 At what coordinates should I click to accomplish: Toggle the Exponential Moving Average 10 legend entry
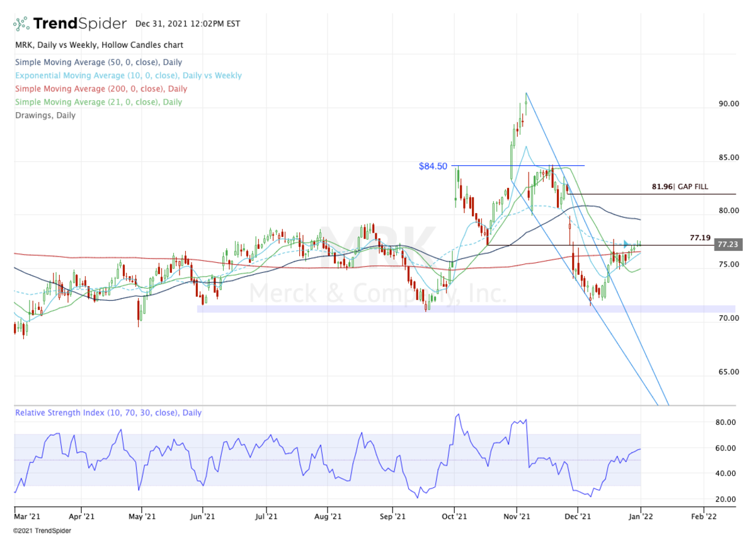pyautogui.click(x=128, y=76)
